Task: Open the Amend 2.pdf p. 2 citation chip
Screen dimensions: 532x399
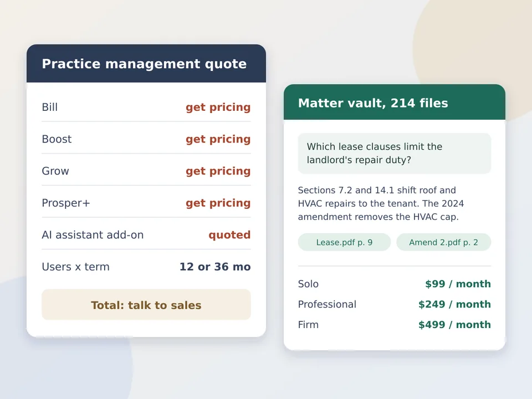Action: tap(443, 242)
